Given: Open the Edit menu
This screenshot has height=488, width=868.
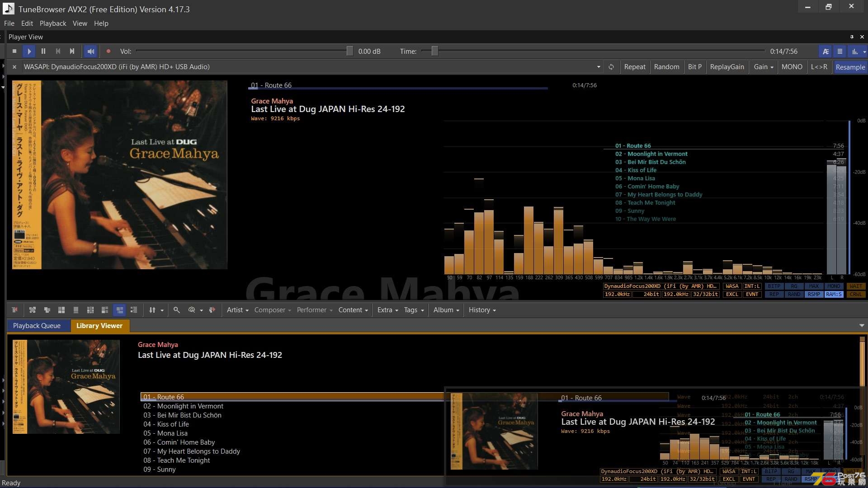Looking at the screenshot, I should pyautogui.click(x=27, y=23).
